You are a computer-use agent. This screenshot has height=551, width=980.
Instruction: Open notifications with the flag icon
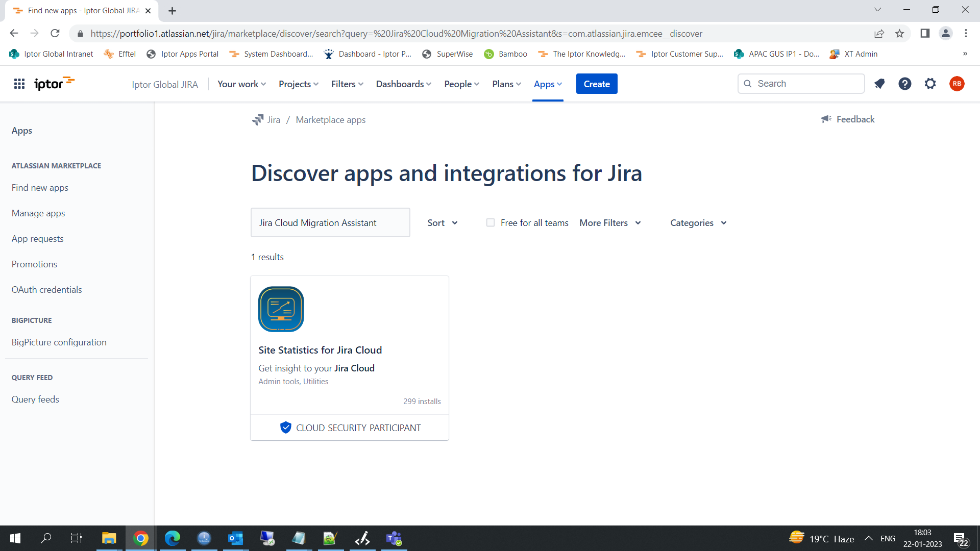(879, 84)
